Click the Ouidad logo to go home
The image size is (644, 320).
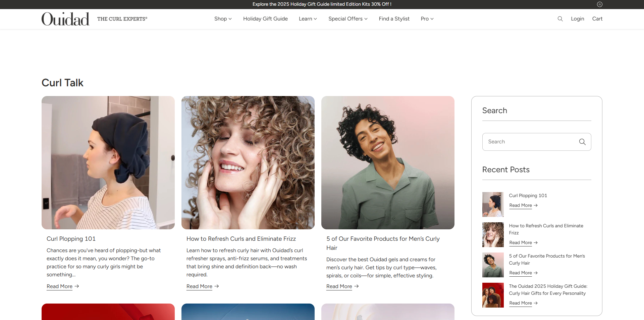65,18
